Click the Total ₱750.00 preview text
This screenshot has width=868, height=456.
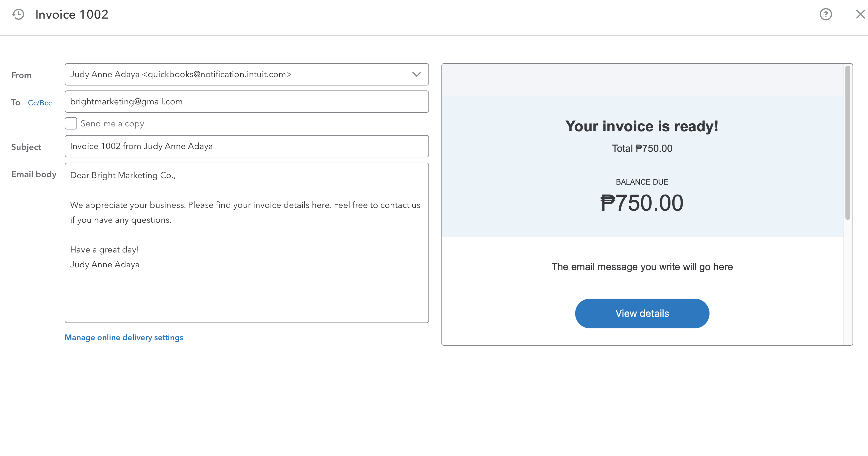click(x=642, y=148)
